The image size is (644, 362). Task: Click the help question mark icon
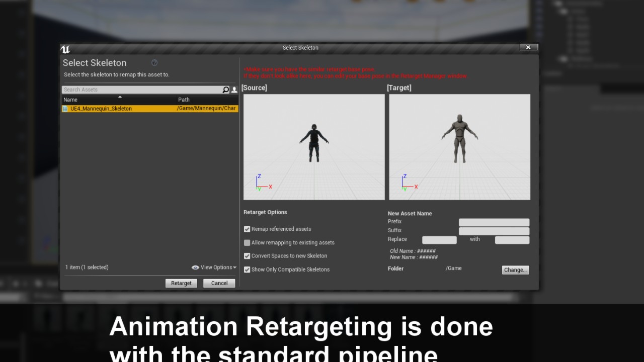154,63
